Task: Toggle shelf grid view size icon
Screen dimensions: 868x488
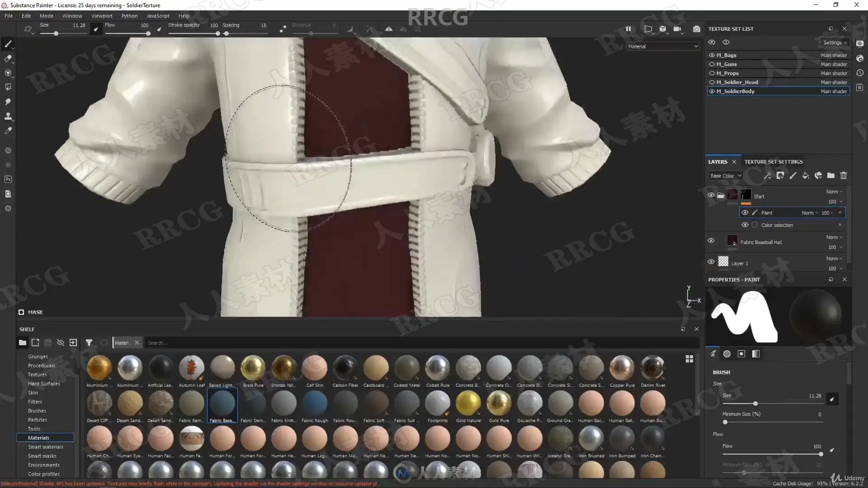Action: point(689,359)
